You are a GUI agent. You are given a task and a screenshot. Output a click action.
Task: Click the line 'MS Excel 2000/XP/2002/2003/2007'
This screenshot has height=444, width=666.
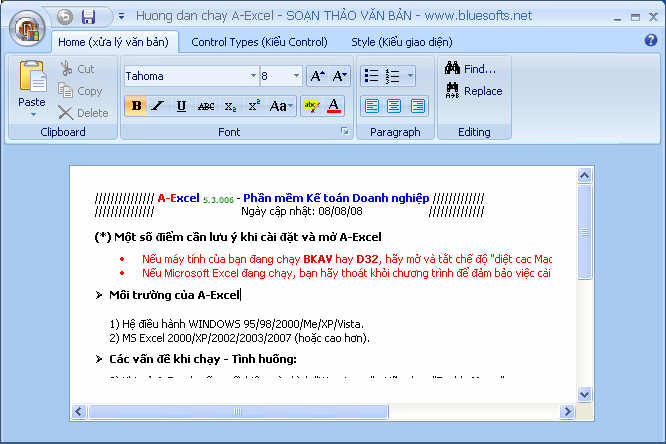pos(240,338)
